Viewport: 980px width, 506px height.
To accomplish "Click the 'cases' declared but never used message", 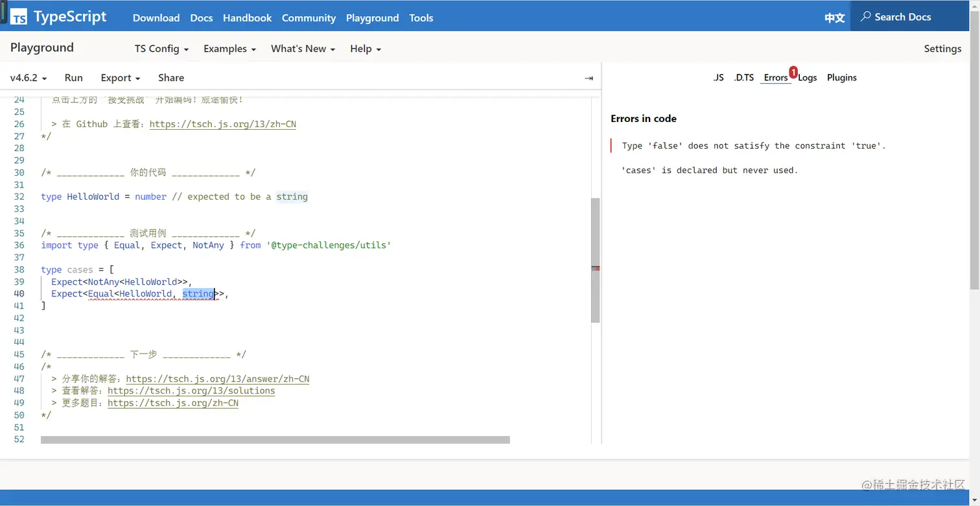I will coord(710,171).
